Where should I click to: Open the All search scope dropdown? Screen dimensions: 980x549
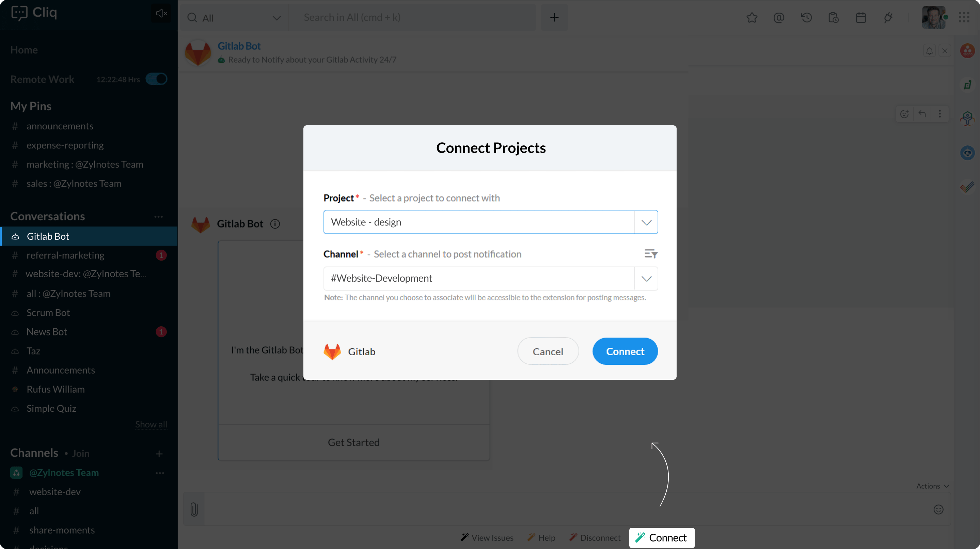235,17
